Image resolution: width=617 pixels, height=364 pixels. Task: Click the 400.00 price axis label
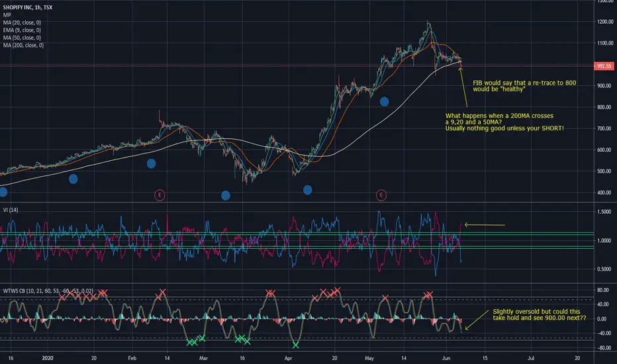pyautogui.click(x=605, y=193)
